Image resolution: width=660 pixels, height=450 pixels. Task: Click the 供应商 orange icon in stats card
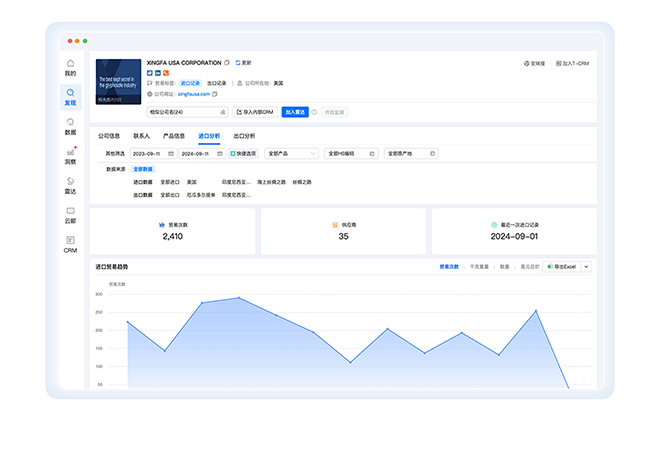[x=335, y=225]
